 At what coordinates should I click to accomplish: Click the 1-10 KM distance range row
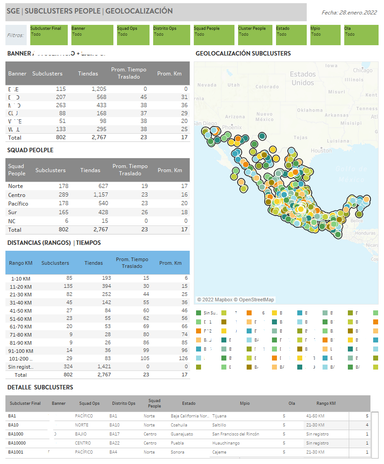pyautogui.click(x=98, y=278)
